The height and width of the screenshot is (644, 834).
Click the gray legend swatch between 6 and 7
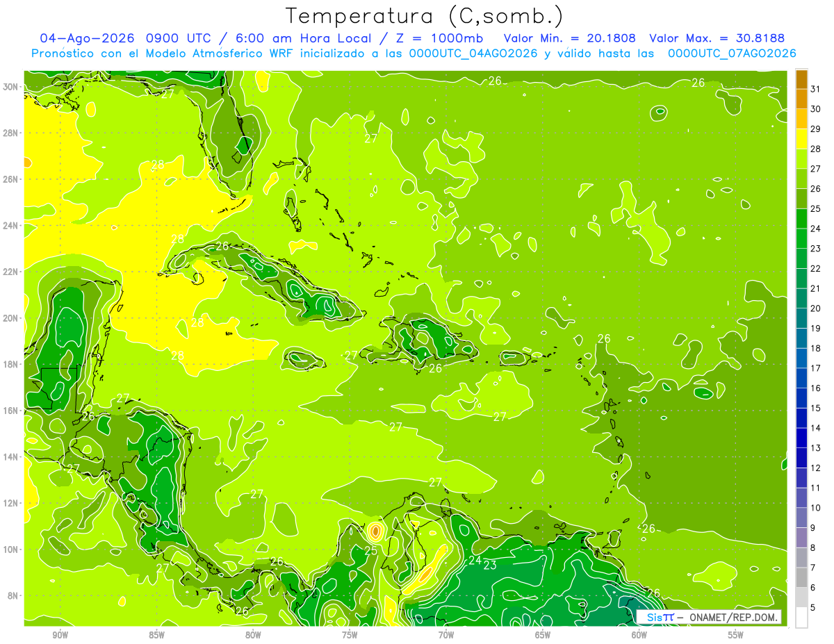[x=801, y=577]
